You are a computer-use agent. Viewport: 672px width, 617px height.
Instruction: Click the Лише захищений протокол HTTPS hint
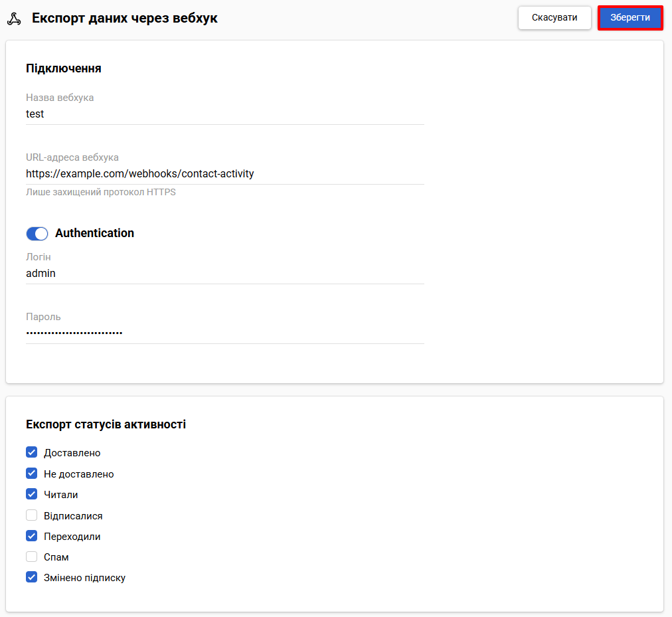click(x=101, y=192)
